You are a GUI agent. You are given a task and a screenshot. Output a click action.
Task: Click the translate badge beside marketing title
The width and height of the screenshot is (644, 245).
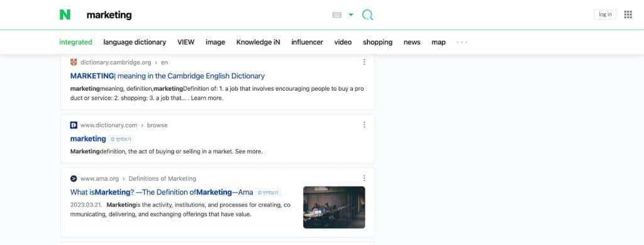tap(121, 139)
